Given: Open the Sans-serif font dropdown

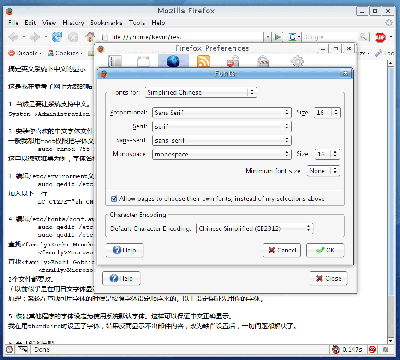Looking at the screenshot, I should point(222,140).
